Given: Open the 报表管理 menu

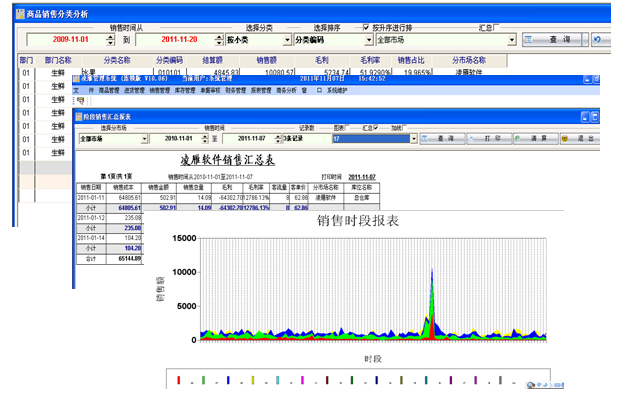Looking at the screenshot, I should (x=261, y=90).
